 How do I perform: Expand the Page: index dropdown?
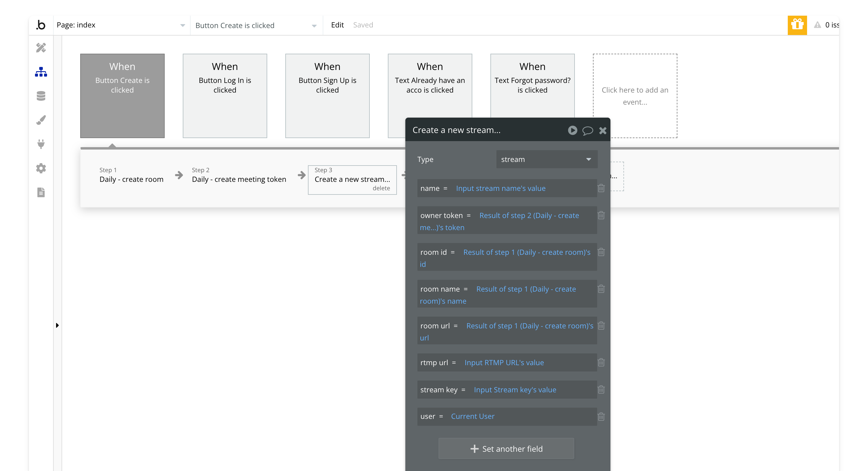click(x=182, y=25)
